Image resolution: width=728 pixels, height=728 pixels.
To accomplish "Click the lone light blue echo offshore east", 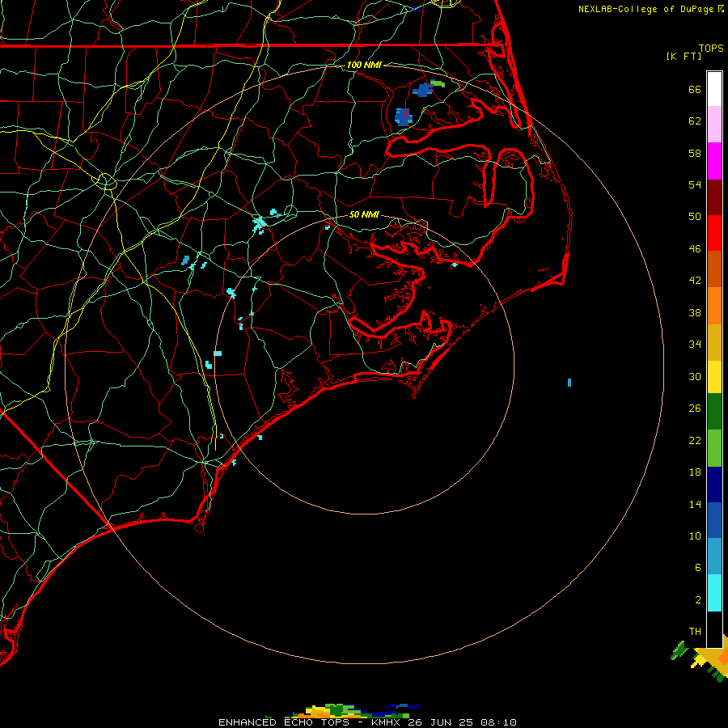I will [x=569, y=383].
